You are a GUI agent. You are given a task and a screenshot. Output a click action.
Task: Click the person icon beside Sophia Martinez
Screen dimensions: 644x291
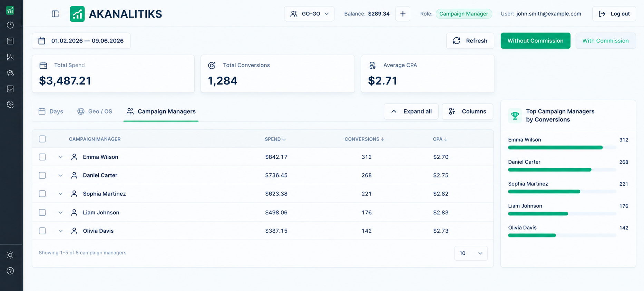74,194
